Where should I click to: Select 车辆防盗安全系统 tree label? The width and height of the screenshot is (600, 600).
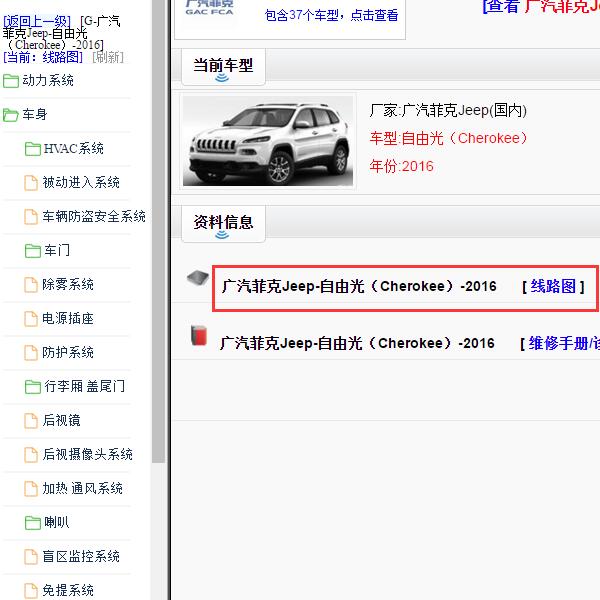click(94, 217)
